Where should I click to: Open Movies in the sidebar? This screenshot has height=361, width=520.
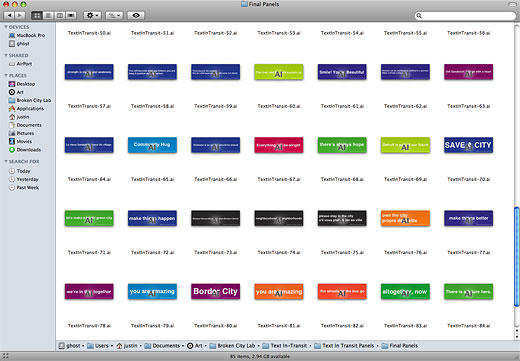tap(20, 142)
